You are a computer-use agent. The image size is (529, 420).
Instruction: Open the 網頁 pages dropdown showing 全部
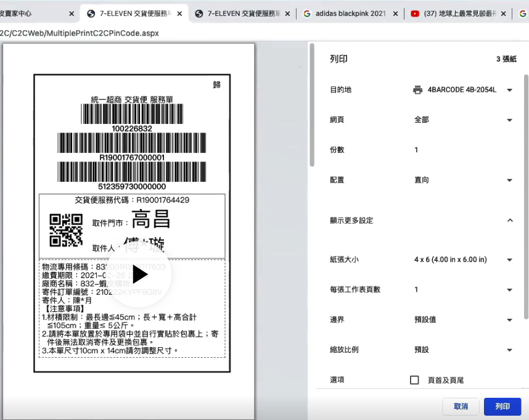tap(462, 120)
